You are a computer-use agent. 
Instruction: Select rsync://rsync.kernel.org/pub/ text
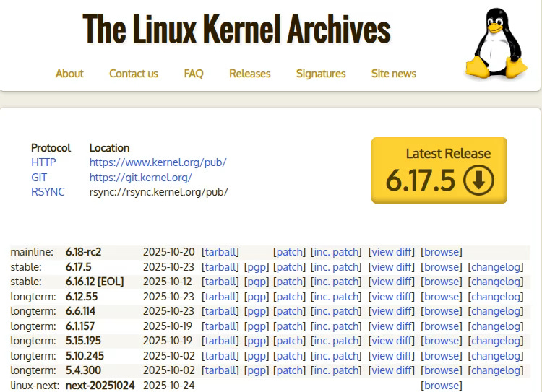159,192
